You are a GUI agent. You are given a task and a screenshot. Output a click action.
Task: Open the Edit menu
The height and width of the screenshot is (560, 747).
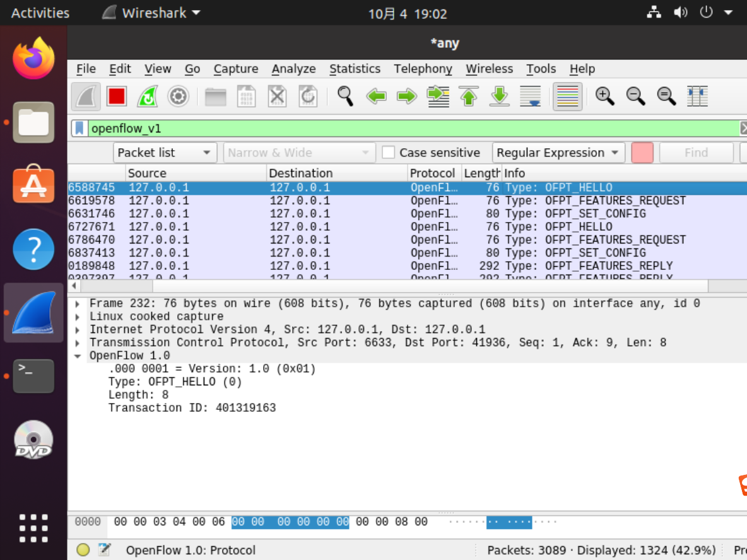pyautogui.click(x=120, y=69)
